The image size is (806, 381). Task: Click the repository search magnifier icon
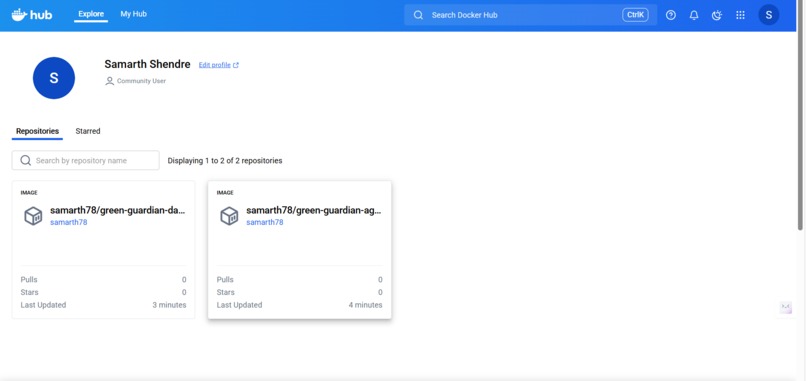click(x=25, y=160)
